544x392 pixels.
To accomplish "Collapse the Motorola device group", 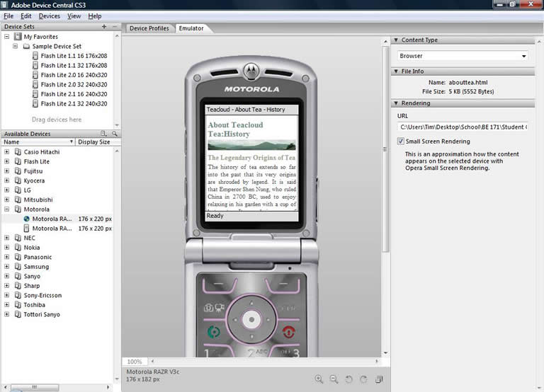I will tap(6, 209).
